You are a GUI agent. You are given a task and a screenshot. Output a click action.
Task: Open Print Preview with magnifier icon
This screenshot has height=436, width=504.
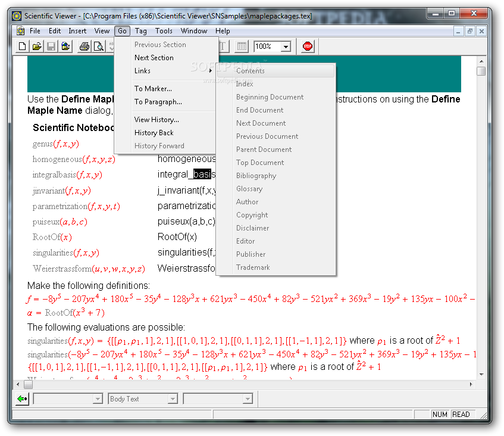tap(99, 46)
